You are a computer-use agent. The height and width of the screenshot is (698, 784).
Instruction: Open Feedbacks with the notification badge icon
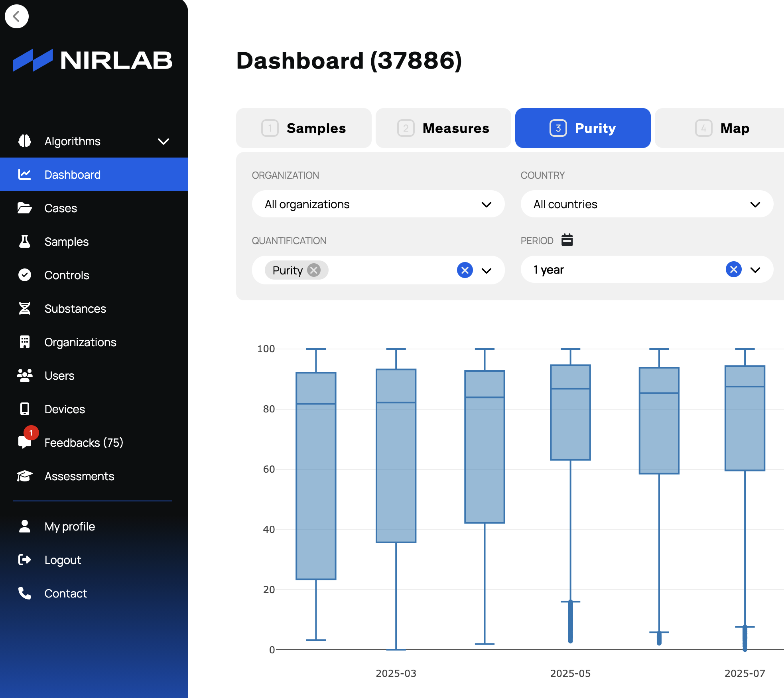point(26,441)
